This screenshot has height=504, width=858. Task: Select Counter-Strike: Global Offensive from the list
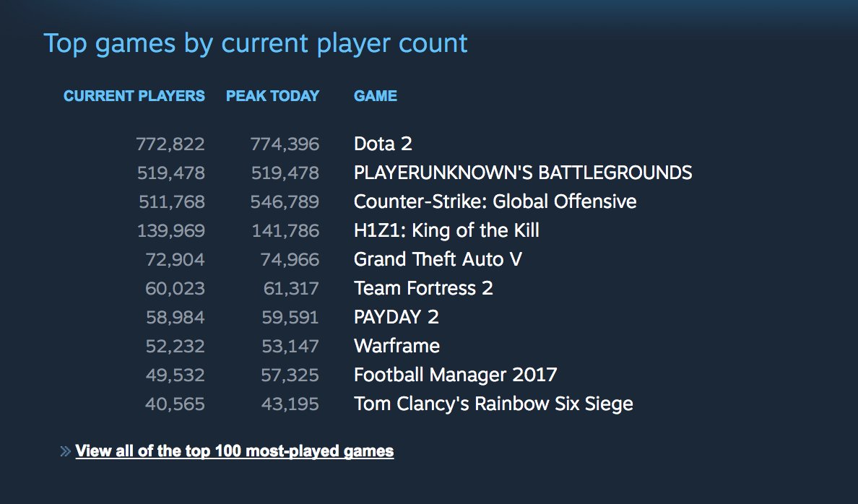495,201
